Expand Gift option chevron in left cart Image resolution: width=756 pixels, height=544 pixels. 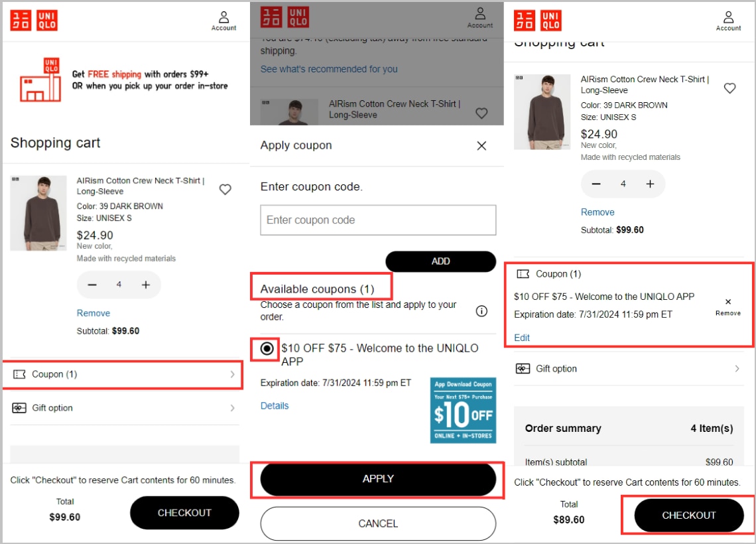tap(232, 408)
